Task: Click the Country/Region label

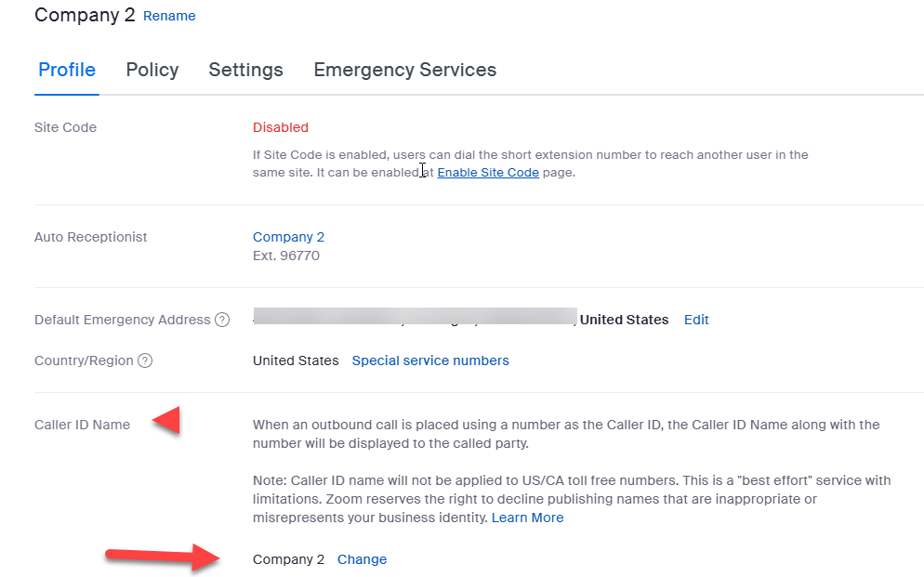Action: tap(84, 361)
